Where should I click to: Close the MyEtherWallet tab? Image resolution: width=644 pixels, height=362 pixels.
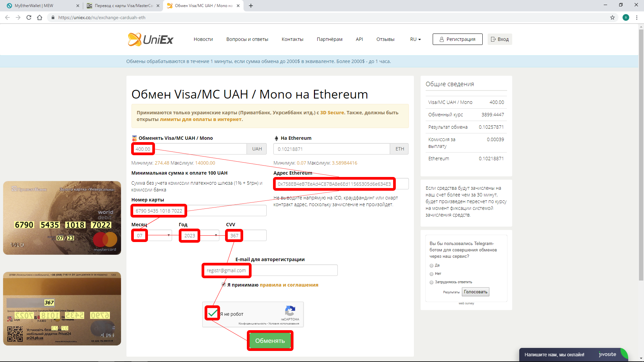[x=78, y=6]
